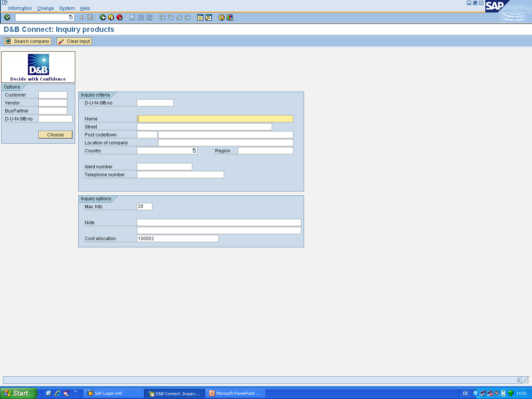This screenshot has height=399, width=532.
Task: Click the Last Page icon
Action: (187, 17)
